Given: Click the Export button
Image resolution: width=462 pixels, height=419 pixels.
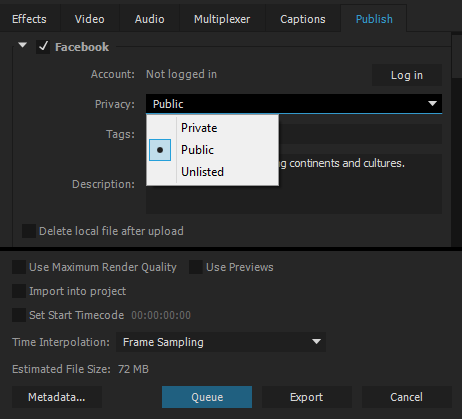Looking at the screenshot, I should [307, 397].
